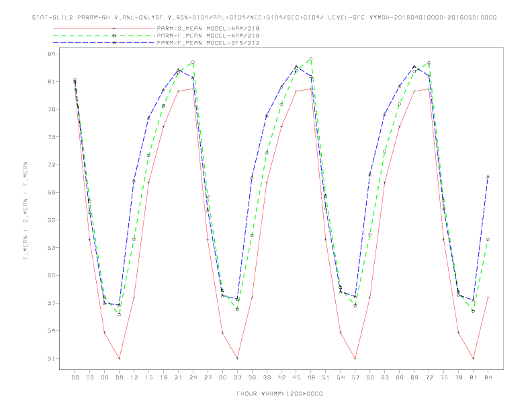Click x-axis forecast hour label 45

tap(296, 377)
